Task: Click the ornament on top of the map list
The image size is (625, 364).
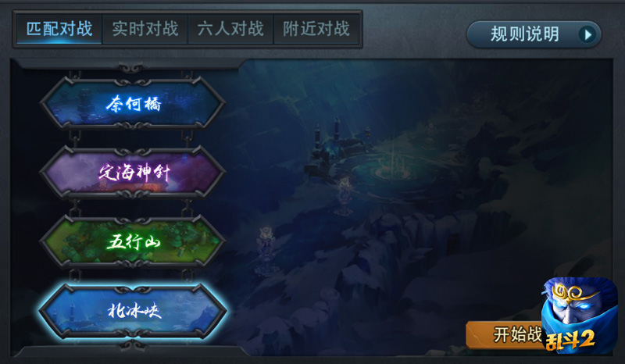Action: [x=130, y=68]
